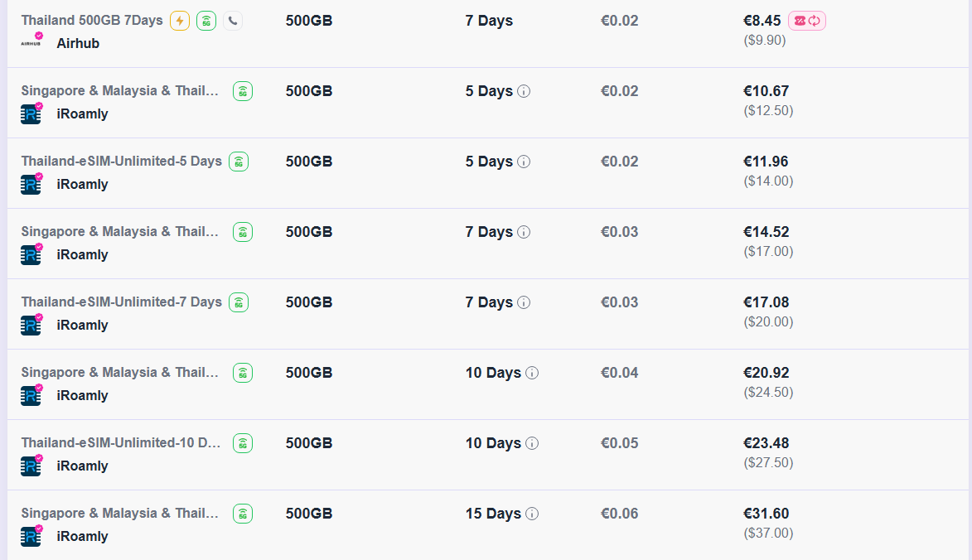The image size is (972, 560).
Task: Click the info icon on the €14.52 plan
Action: tap(524, 232)
